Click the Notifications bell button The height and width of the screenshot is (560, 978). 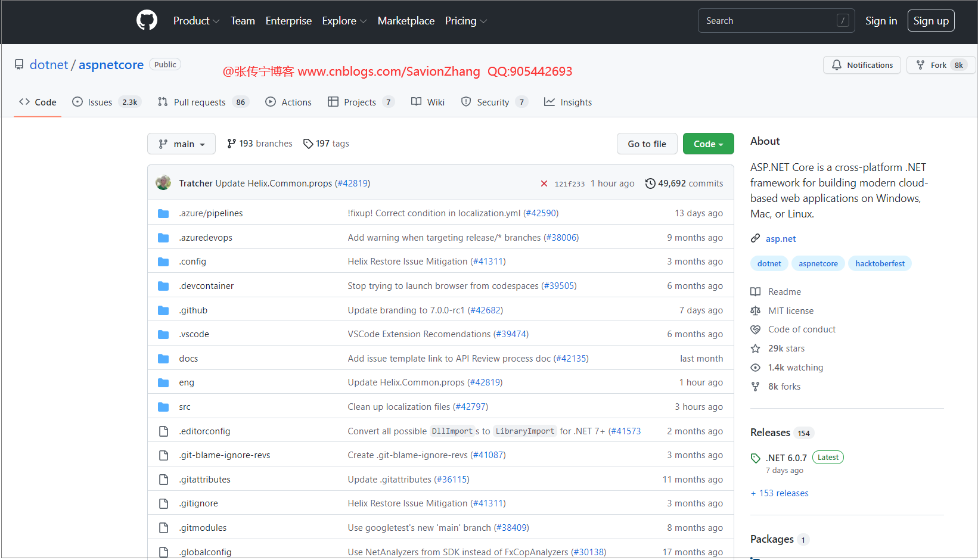862,65
